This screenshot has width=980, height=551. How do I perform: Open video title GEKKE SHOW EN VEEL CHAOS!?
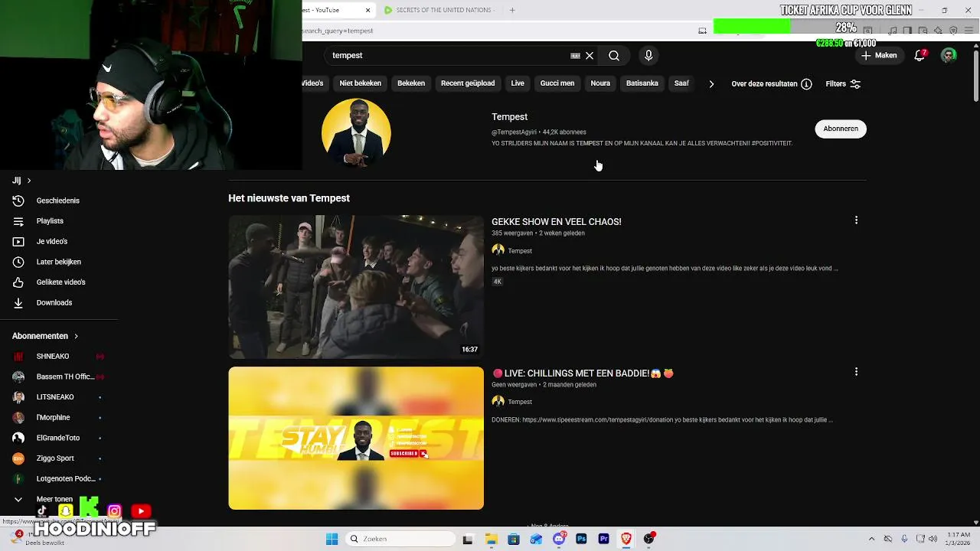(557, 222)
